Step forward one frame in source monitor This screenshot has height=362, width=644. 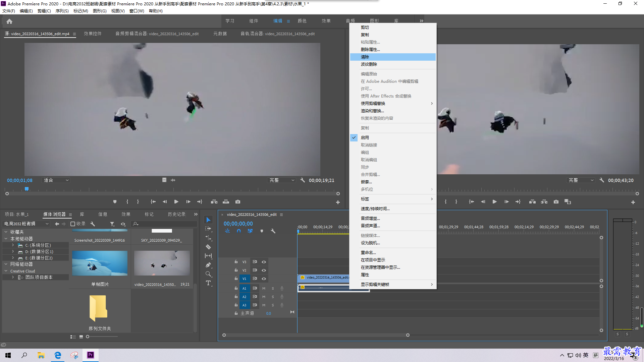point(188,202)
